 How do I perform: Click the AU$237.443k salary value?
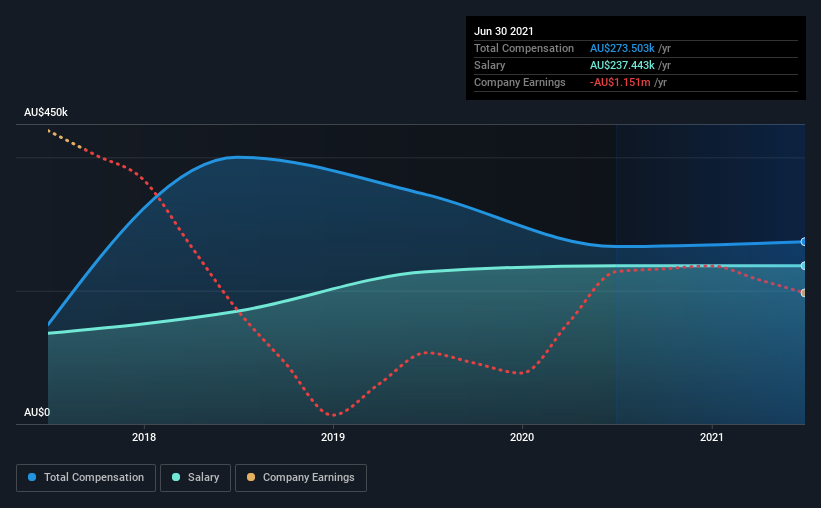click(x=622, y=65)
